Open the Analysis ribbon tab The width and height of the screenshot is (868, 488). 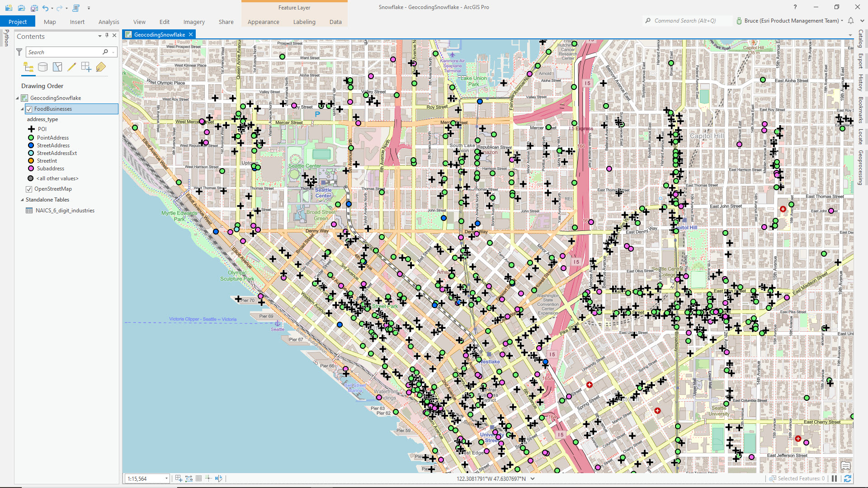[109, 22]
